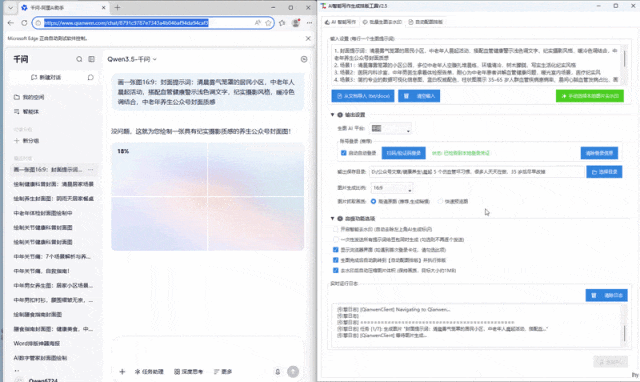Collapse 千问 sidebar panel icon
640x382 pixels.
(91, 59)
